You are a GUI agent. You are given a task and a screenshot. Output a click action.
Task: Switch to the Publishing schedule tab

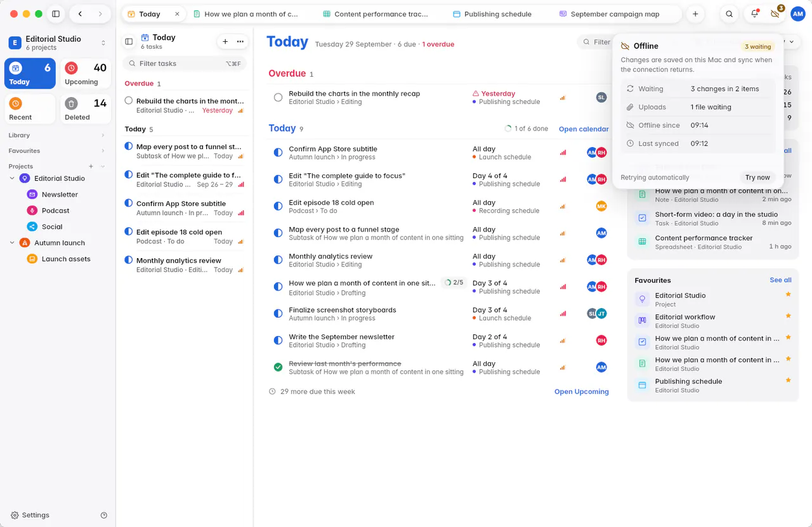pos(492,14)
